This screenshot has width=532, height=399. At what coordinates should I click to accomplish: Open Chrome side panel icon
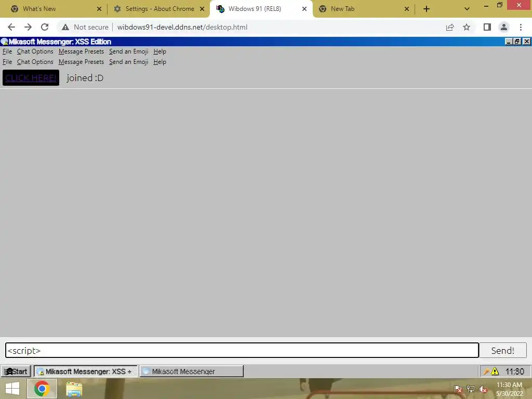click(487, 27)
